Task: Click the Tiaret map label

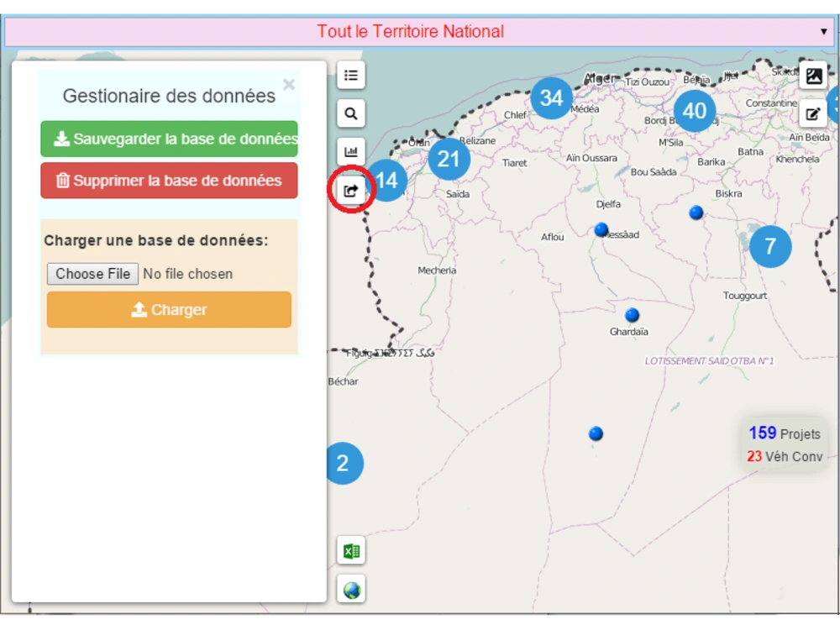Action: [514, 163]
